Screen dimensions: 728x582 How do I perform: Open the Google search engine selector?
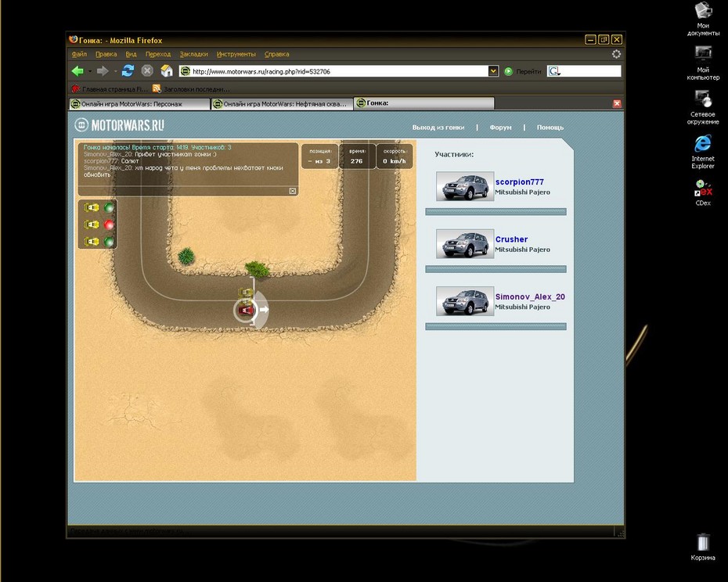(554, 71)
